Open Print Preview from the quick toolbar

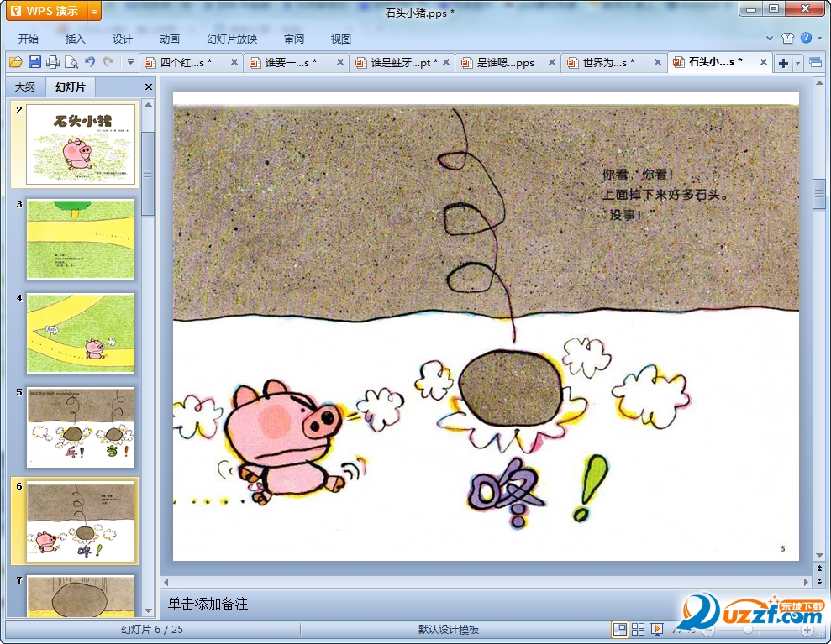71,62
